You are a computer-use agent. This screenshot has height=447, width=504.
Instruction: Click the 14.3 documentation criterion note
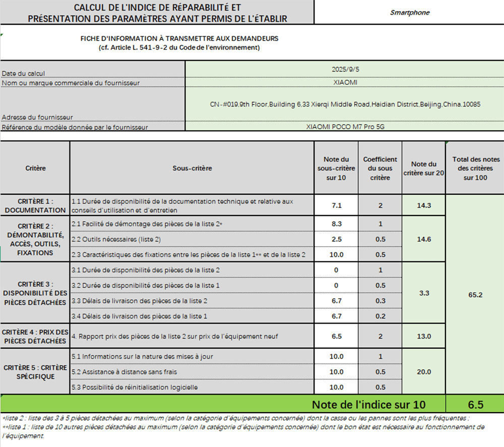point(424,205)
